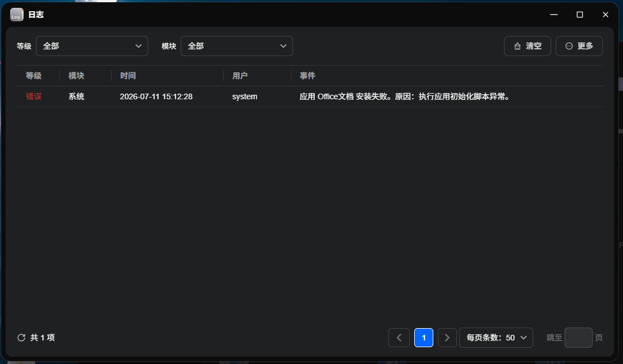Screen dimensions: 623x364
Task: Open the 模块 filter dropdown
Action: click(x=237, y=46)
